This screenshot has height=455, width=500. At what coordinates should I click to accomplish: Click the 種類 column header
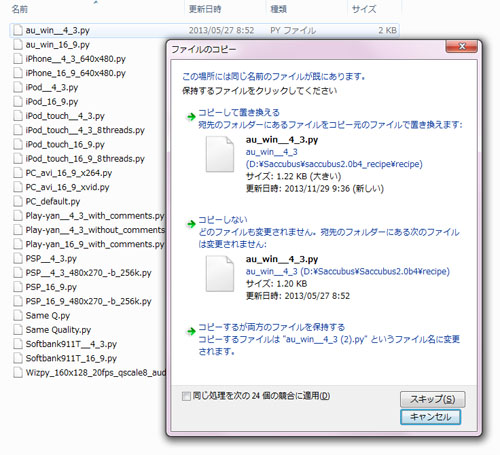pos(279,9)
